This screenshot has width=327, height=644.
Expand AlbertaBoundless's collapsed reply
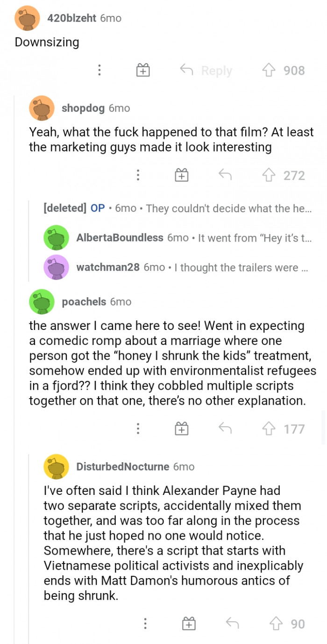coord(193,238)
